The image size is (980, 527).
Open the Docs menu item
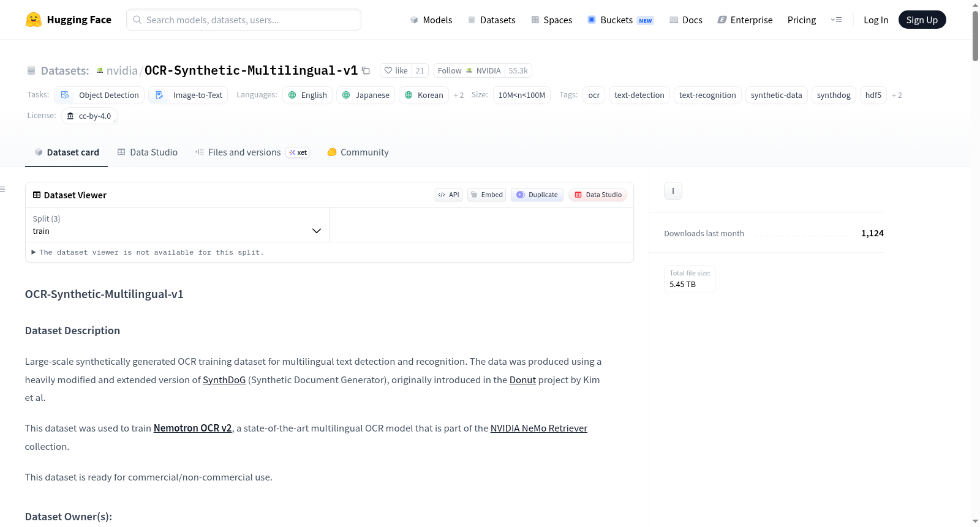pos(686,20)
